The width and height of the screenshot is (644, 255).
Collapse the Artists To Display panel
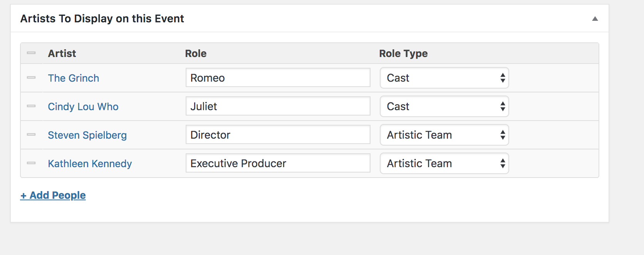(x=595, y=18)
